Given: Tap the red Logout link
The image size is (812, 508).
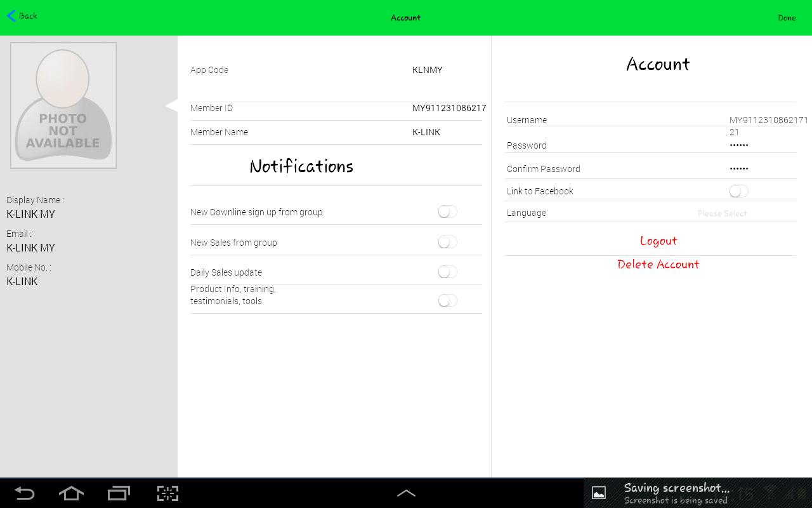Looking at the screenshot, I should (658, 241).
